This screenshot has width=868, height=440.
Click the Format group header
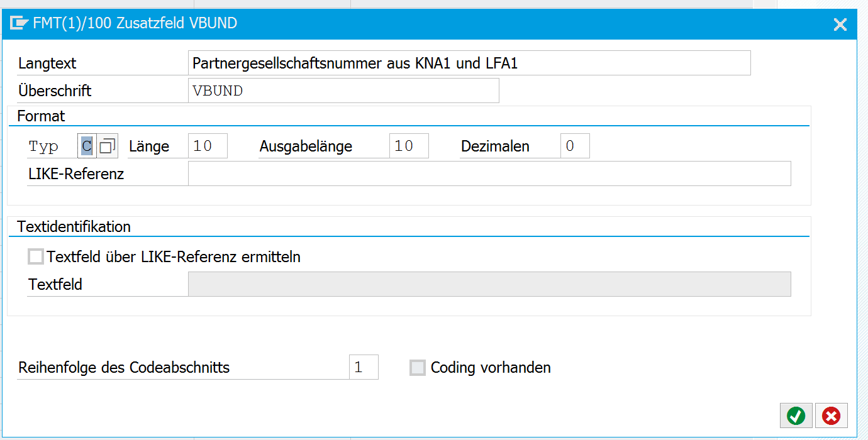[x=41, y=116]
